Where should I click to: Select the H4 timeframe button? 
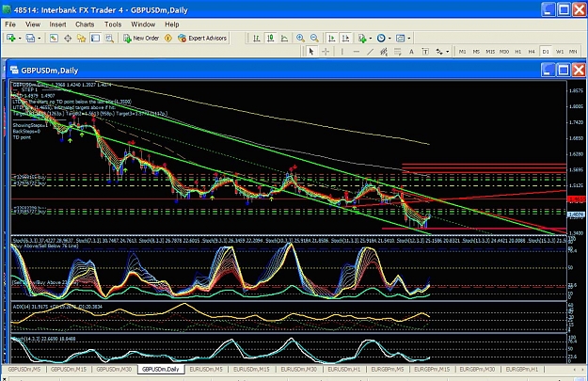[x=532, y=52]
